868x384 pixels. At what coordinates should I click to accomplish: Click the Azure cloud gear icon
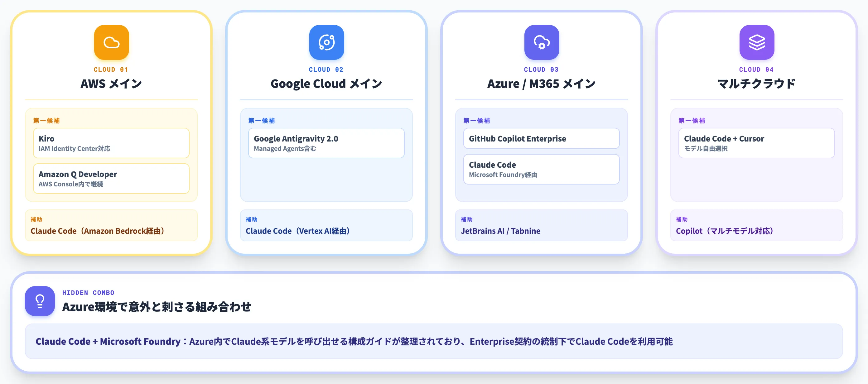(x=542, y=42)
